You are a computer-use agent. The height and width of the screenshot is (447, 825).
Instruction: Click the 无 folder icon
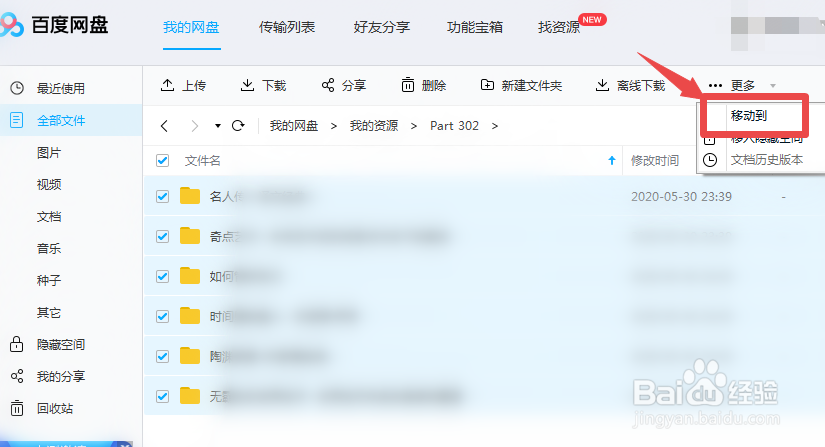pos(190,395)
